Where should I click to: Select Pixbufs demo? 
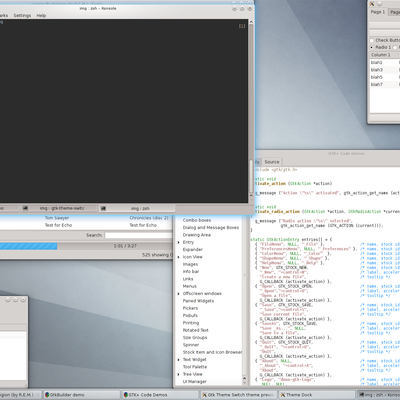190,316
